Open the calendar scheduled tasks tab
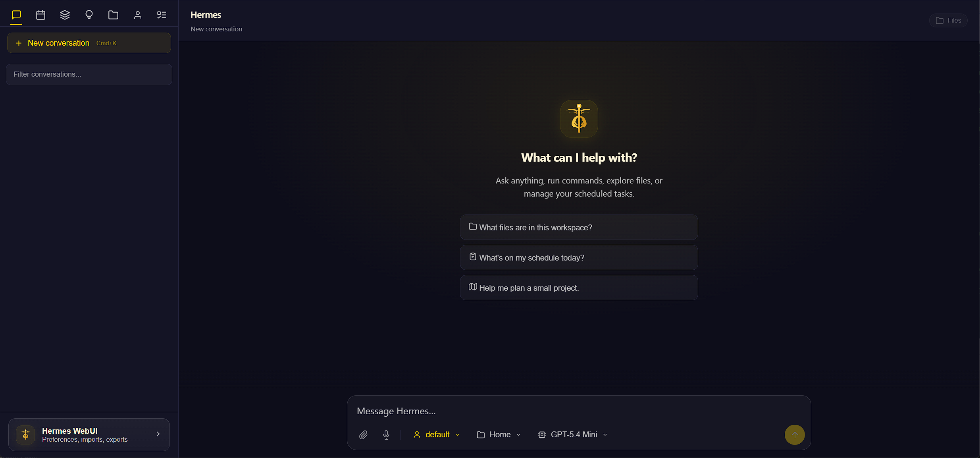Screen dimensions: 980x458 (x=40, y=15)
